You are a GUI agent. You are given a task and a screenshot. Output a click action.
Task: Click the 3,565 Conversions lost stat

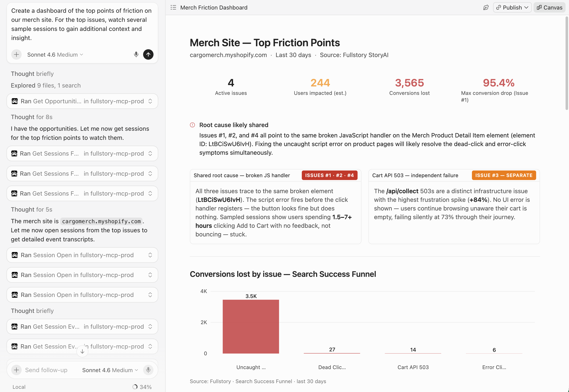(409, 87)
